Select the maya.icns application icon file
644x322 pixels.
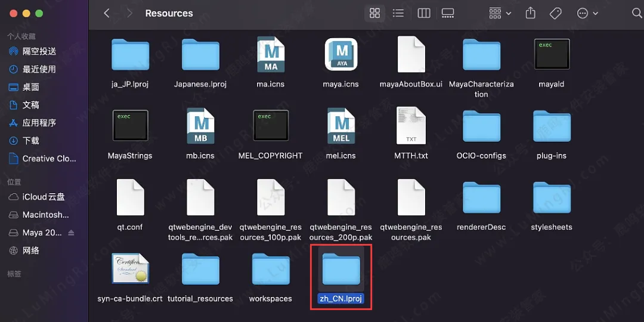(340, 55)
